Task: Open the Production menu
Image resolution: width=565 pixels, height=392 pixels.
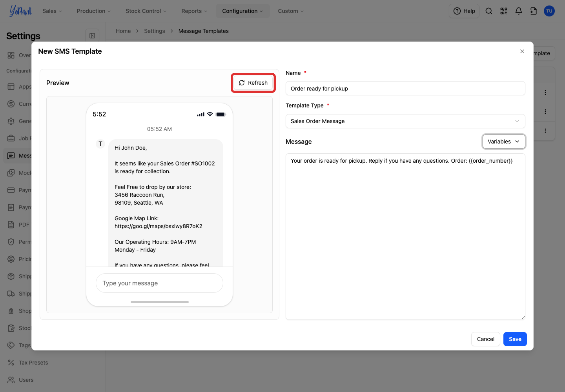Action: point(94,11)
